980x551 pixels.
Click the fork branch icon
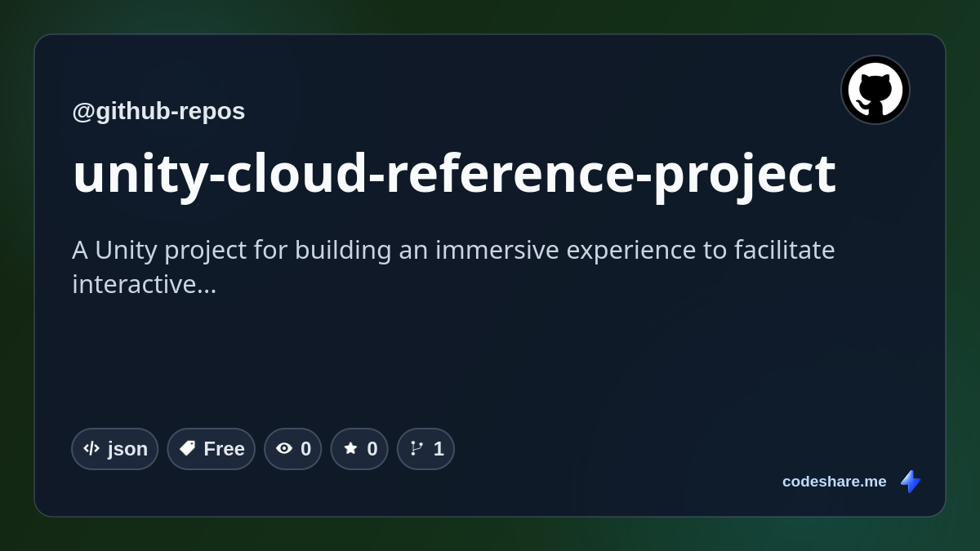pos(416,448)
